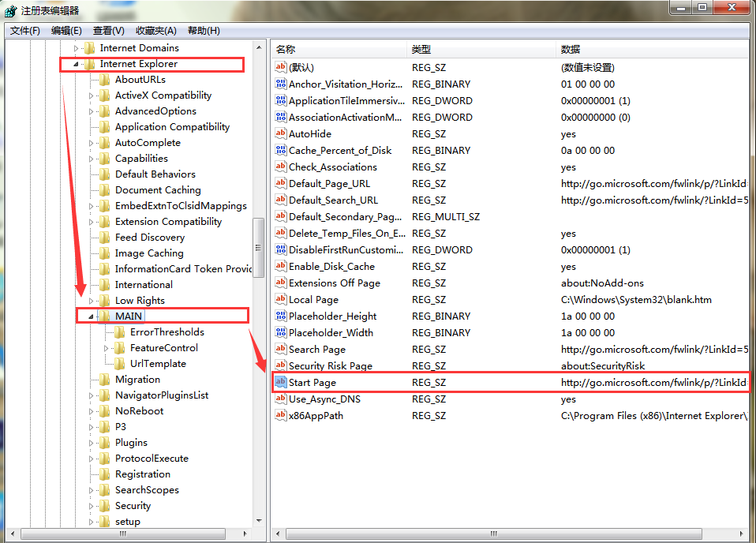The height and width of the screenshot is (543, 756).
Task: Select the Check_Associations value name
Action: pyautogui.click(x=333, y=167)
